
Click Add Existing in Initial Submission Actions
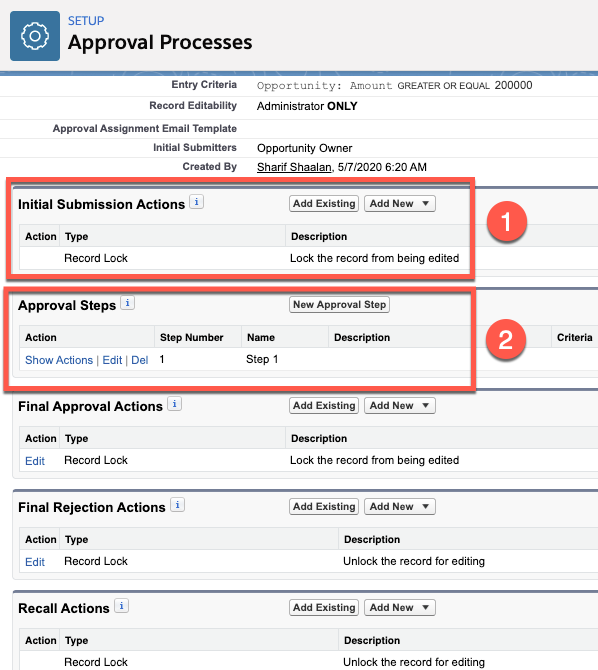point(324,204)
